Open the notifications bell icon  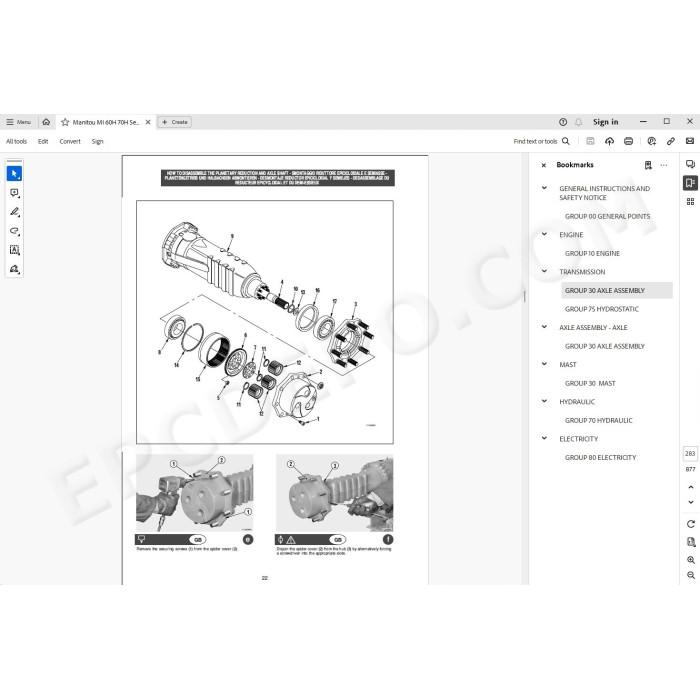click(579, 122)
